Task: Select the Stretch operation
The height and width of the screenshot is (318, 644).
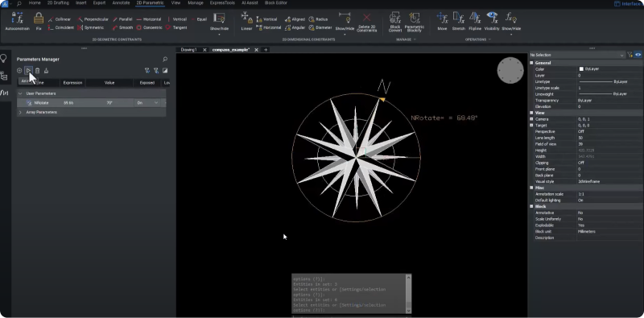Action: point(458,22)
